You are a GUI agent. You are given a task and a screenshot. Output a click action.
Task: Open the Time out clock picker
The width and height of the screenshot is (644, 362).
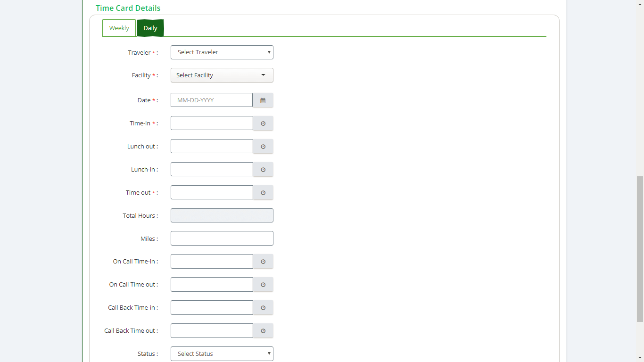click(x=263, y=193)
